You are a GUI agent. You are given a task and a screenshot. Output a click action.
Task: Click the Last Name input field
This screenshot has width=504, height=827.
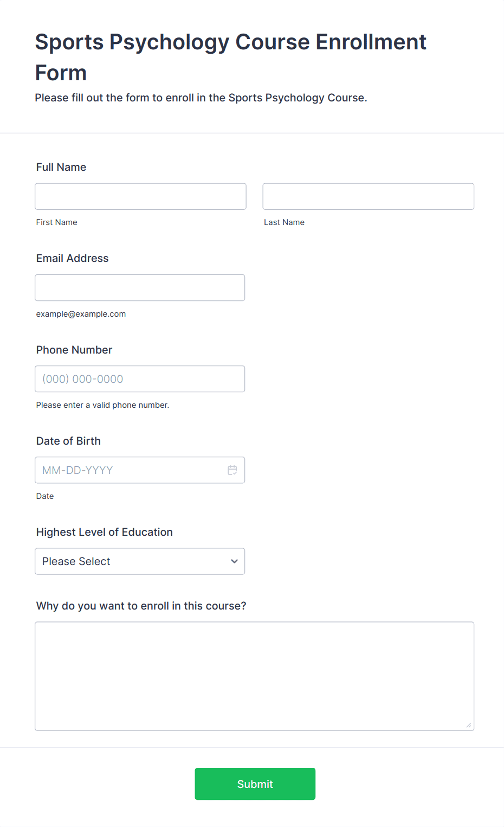click(369, 196)
